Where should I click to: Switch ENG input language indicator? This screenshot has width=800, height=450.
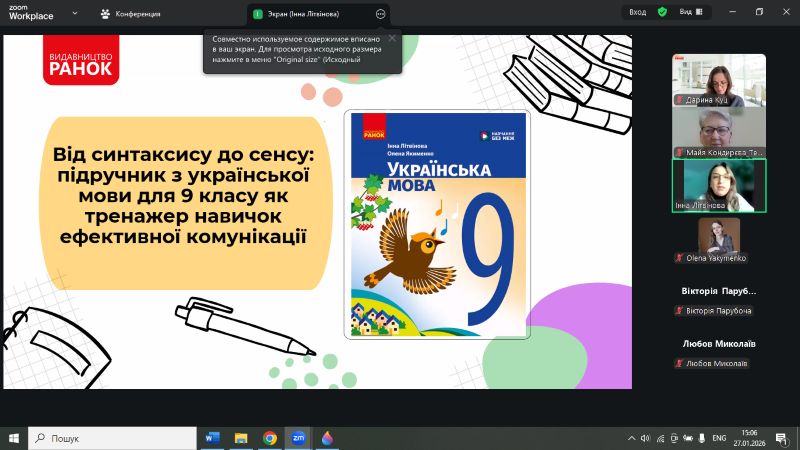(719, 438)
